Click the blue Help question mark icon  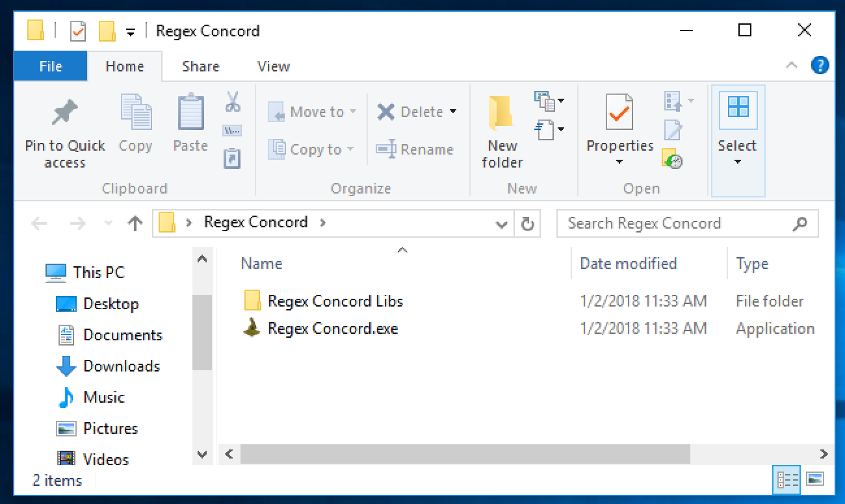820,66
